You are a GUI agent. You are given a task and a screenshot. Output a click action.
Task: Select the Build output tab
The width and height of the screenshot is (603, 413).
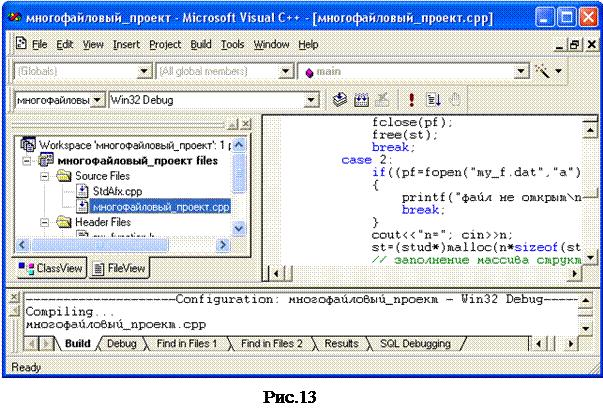[x=78, y=343]
